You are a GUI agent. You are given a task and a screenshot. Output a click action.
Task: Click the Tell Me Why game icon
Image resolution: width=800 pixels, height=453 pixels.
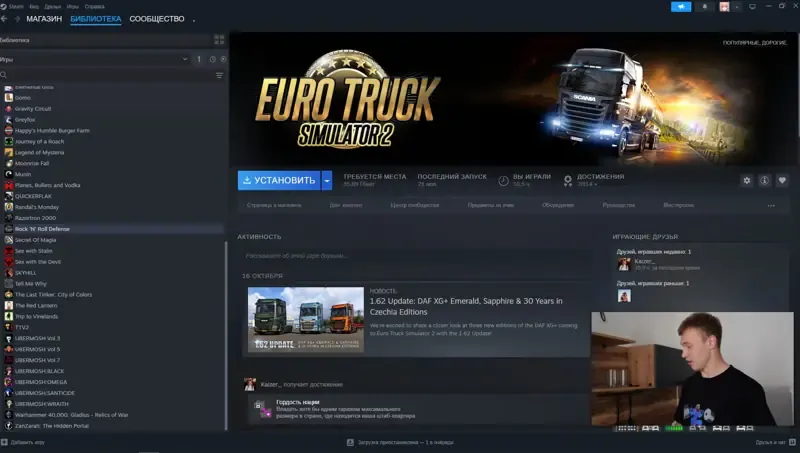(9, 284)
